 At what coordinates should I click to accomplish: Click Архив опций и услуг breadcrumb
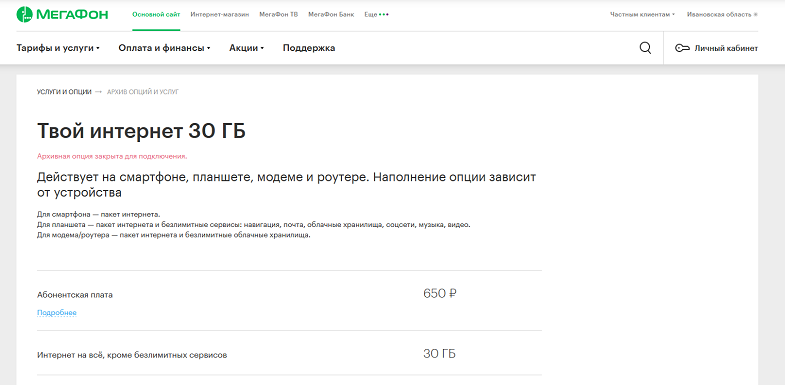click(x=143, y=92)
